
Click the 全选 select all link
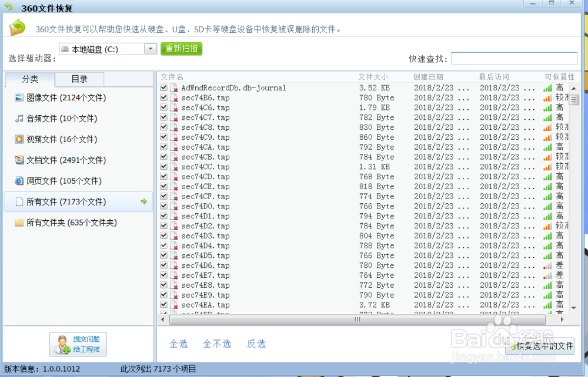(x=179, y=344)
